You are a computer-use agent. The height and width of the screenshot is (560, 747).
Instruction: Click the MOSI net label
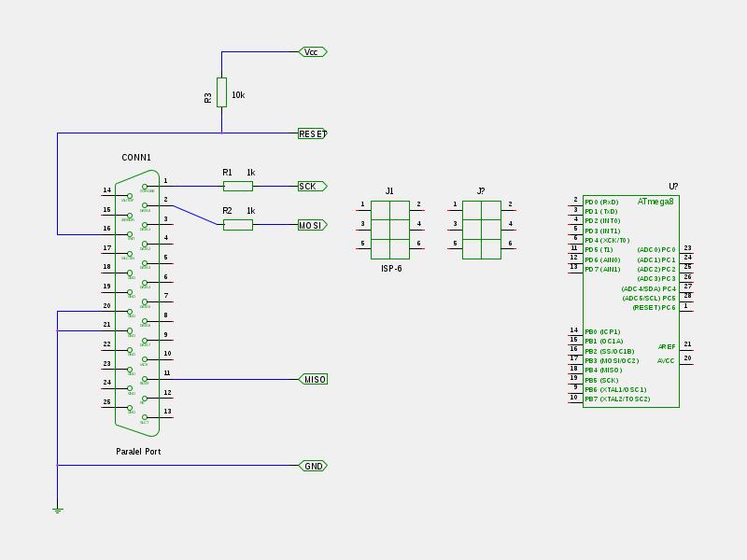(x=313, y=225)
